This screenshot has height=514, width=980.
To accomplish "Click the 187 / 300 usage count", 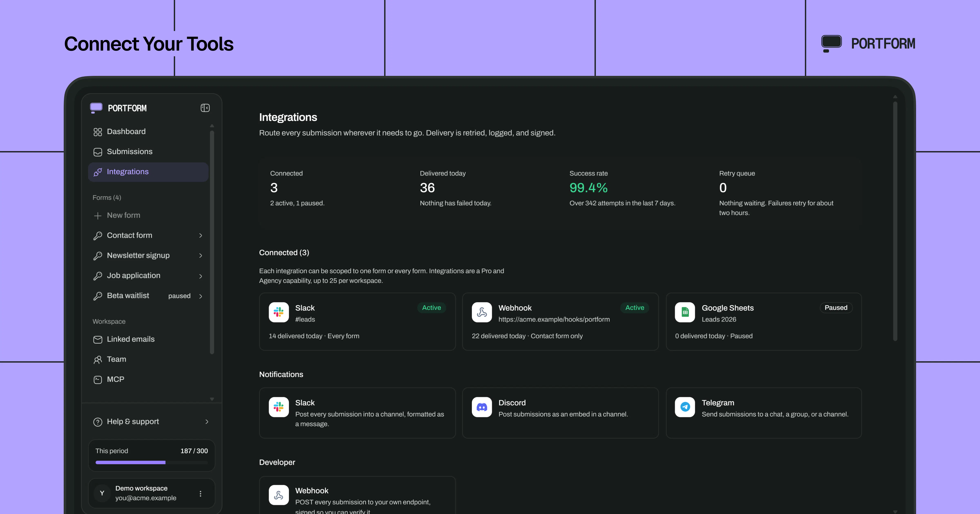I will click(x=194, y=451).
